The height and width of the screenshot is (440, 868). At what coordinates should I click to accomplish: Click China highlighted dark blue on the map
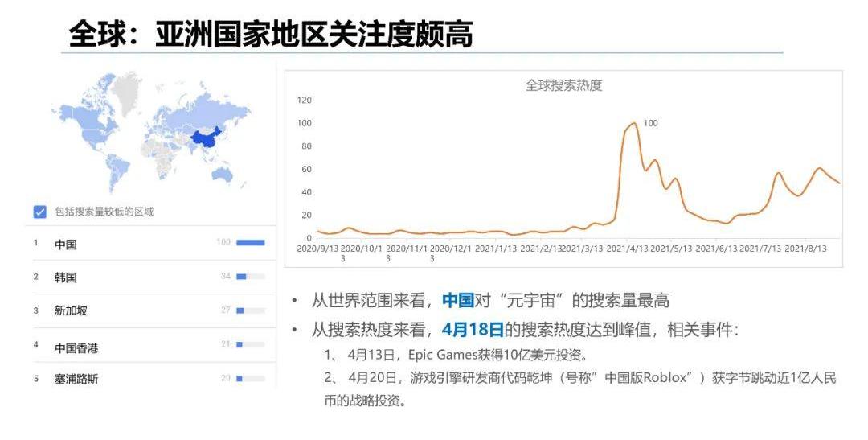[204, 142]
